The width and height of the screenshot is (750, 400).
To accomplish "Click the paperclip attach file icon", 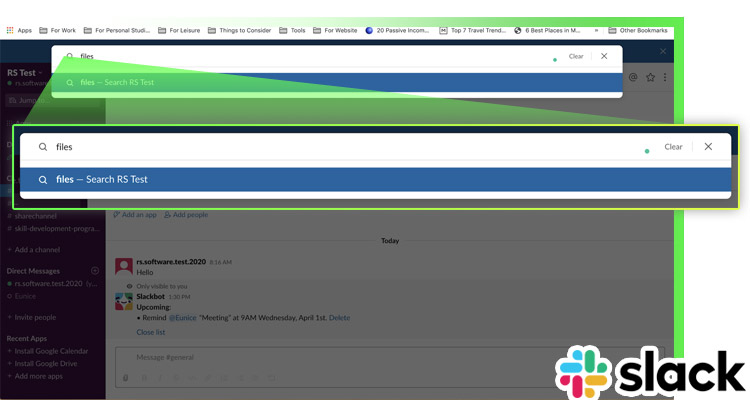I will coord(126,378).
